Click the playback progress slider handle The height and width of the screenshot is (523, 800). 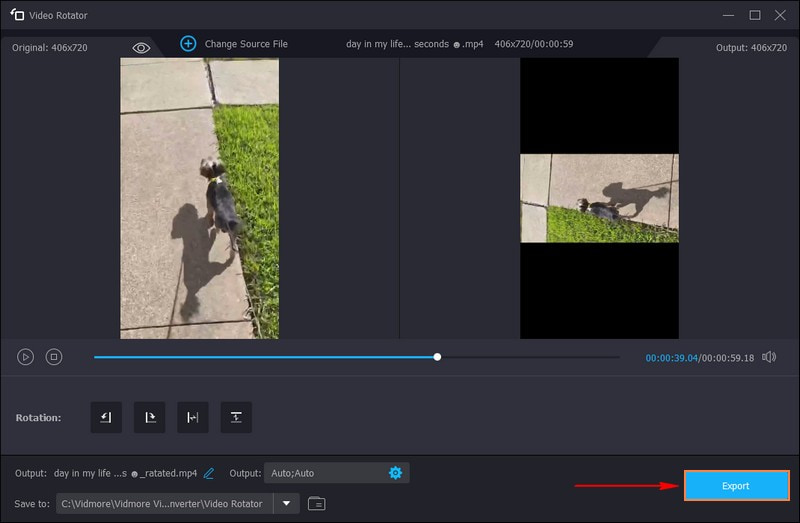click(x=437, y=357)
